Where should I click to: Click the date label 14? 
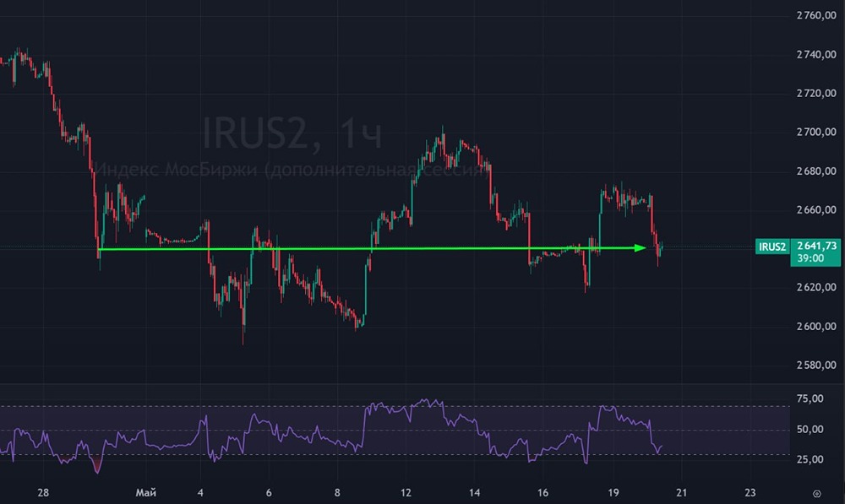pyautogui.click(x=474, y=493)
